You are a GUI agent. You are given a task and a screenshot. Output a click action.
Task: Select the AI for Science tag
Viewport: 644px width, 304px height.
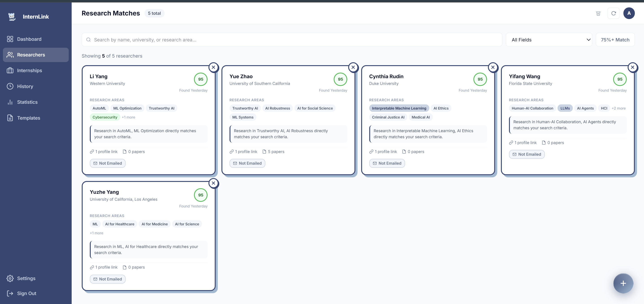click(187, 224)
